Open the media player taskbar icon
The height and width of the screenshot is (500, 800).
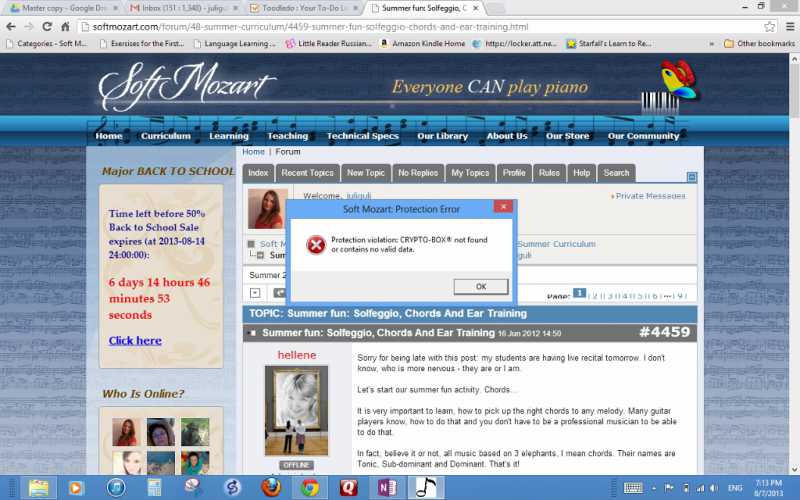click(x=76, y=488)
